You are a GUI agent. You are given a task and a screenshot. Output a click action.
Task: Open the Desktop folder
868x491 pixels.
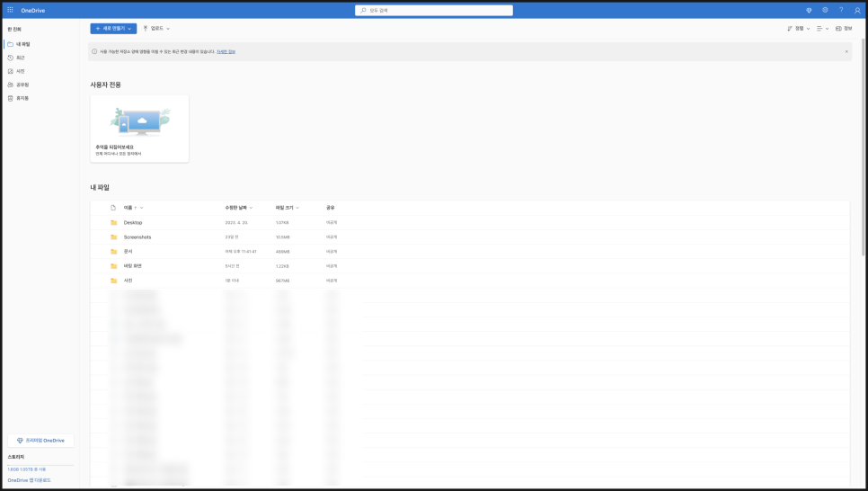pyautogui.click(x=133, y=223)
